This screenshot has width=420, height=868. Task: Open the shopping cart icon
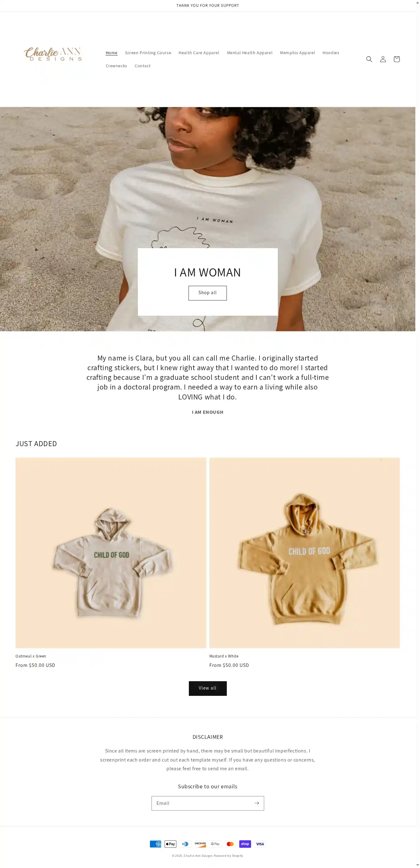pyautogui.click(x=396, y=59)
